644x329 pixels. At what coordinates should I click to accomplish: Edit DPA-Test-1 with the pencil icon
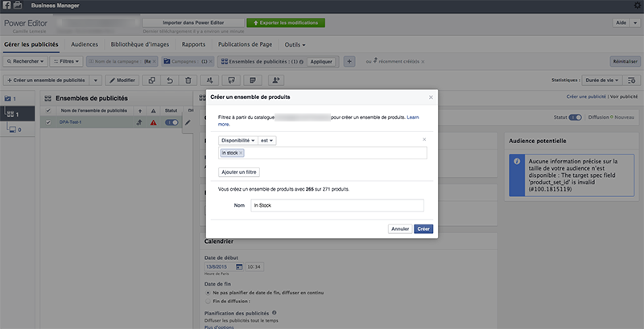click(188, 122)
